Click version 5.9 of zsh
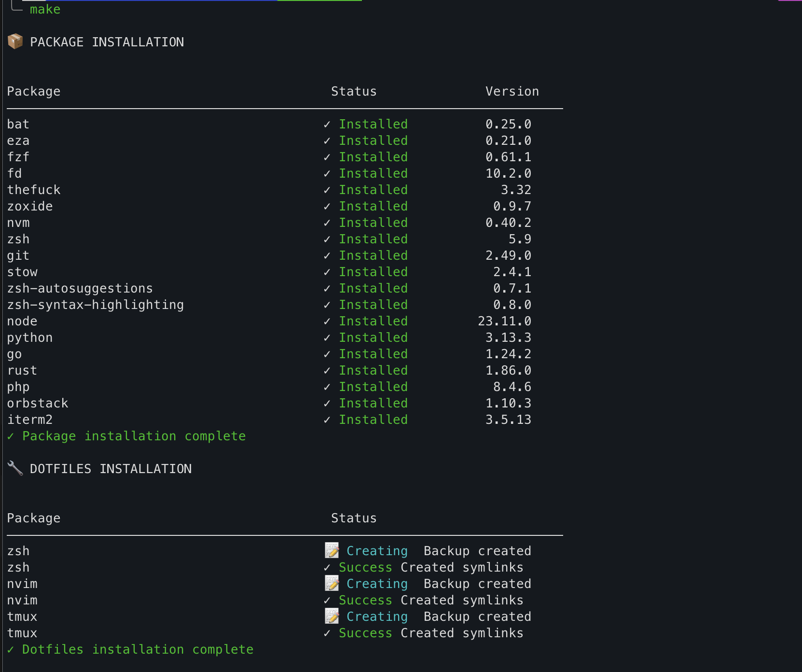 click(x=520, y=239)
